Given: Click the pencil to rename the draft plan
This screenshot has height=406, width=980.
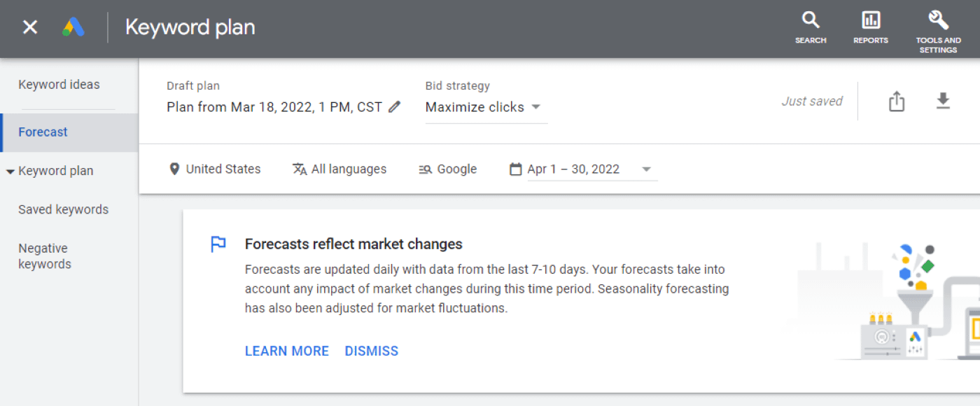Looking at the screenshot, I should coord(395,106).
